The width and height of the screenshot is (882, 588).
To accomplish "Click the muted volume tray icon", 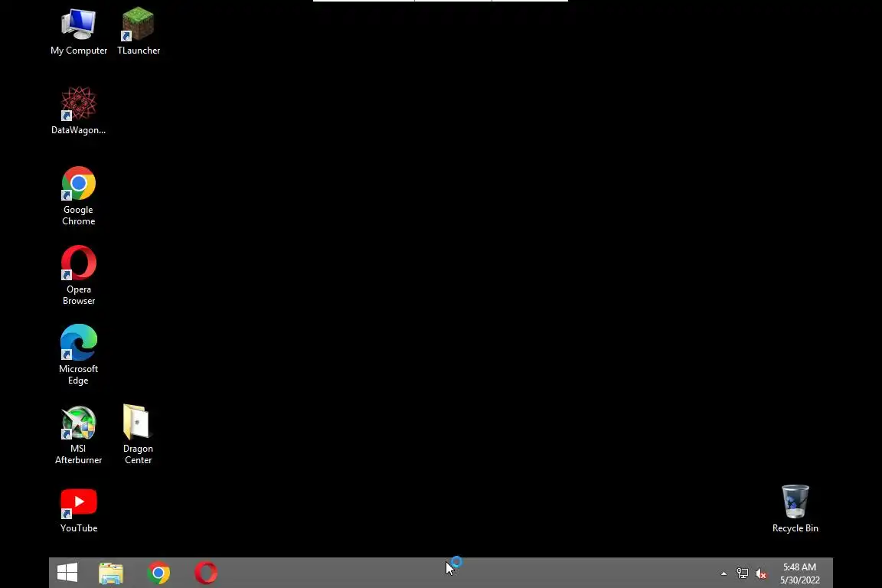I will tap(761, 574).
